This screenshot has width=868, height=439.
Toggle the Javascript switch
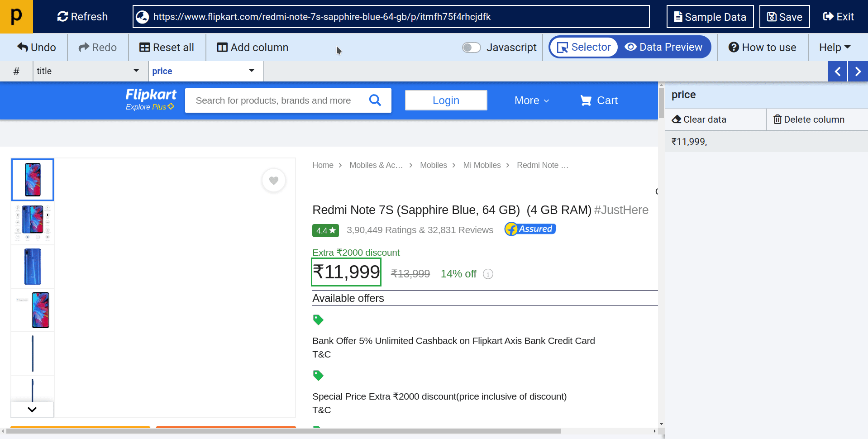point(471,48)
